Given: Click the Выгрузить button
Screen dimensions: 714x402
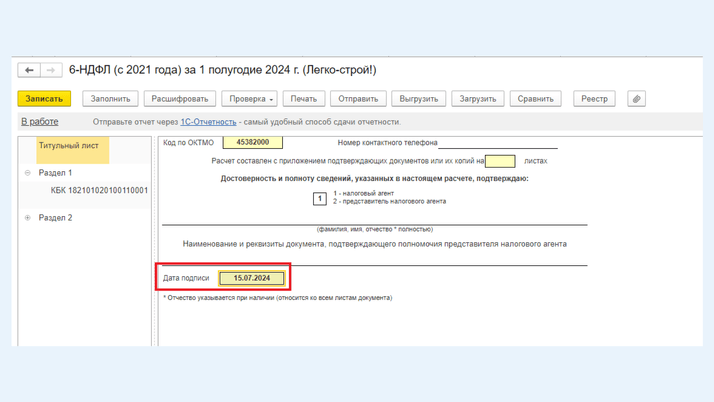Looking at the screenshot, I should click(418, 99).
